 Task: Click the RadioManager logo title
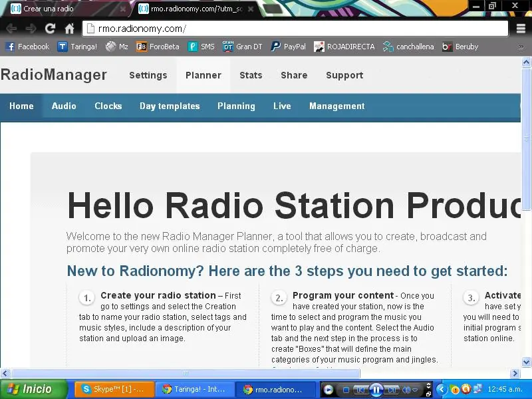[54, 74]
